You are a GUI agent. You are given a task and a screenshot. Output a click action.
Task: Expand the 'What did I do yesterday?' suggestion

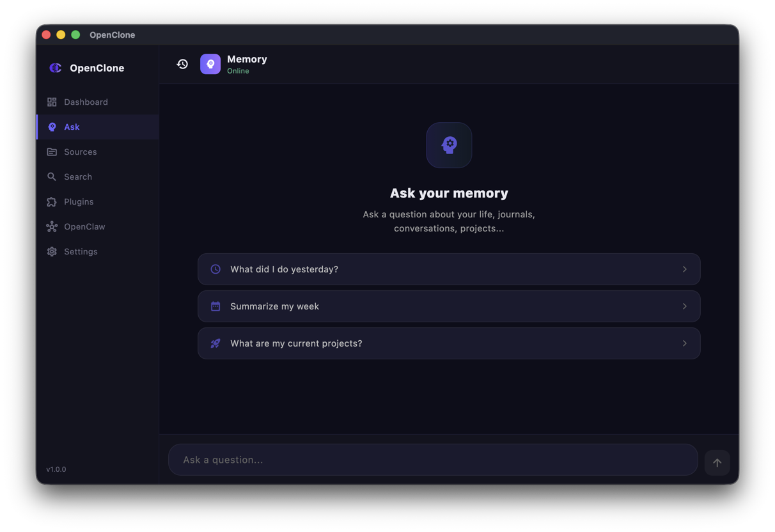684,269
